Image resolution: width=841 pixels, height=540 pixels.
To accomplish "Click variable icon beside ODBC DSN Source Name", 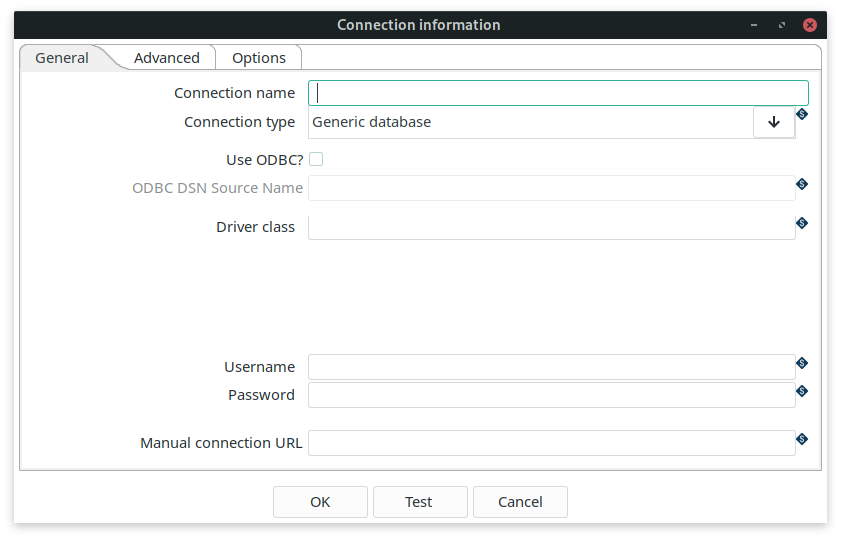I will click(802, 184).
